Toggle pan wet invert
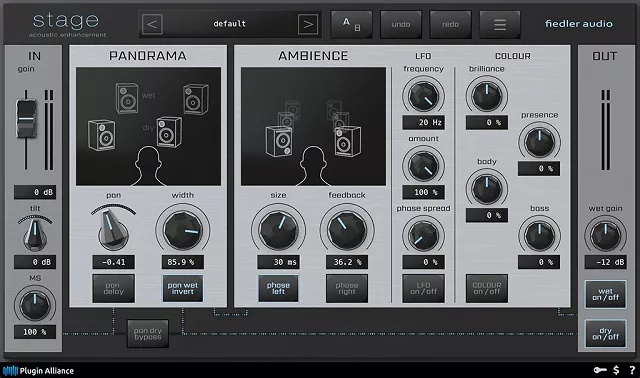Image resolution: width=640 pixels, height=378 pixels. point(182,288)
